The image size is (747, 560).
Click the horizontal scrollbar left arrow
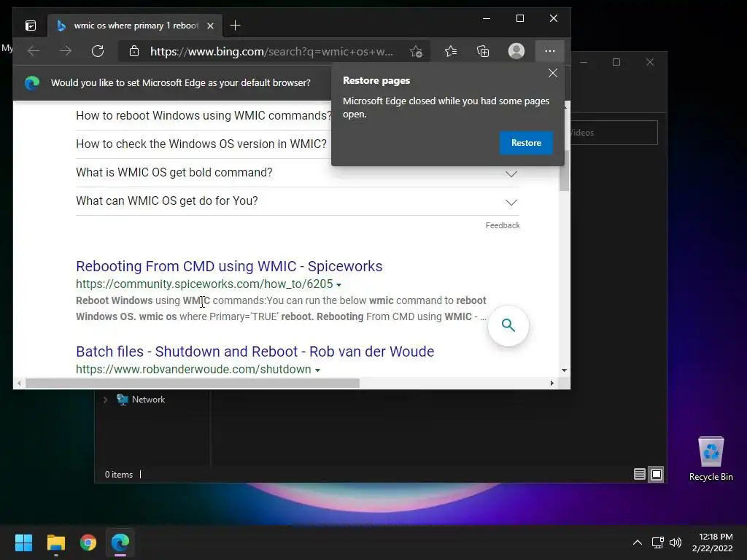click(x=19, y=384)
